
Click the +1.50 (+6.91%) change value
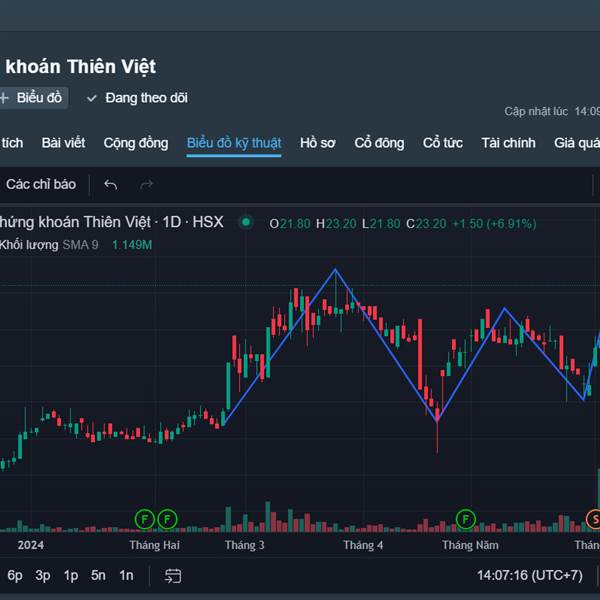[494, 223]
